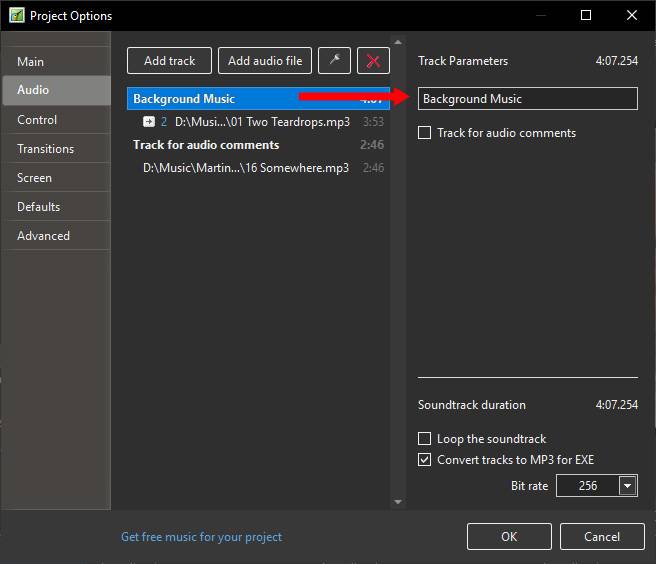Select the Track for audio comments row
Image resolution: width=656 pixels, height=564 pixels.
[x=258, y=145]
